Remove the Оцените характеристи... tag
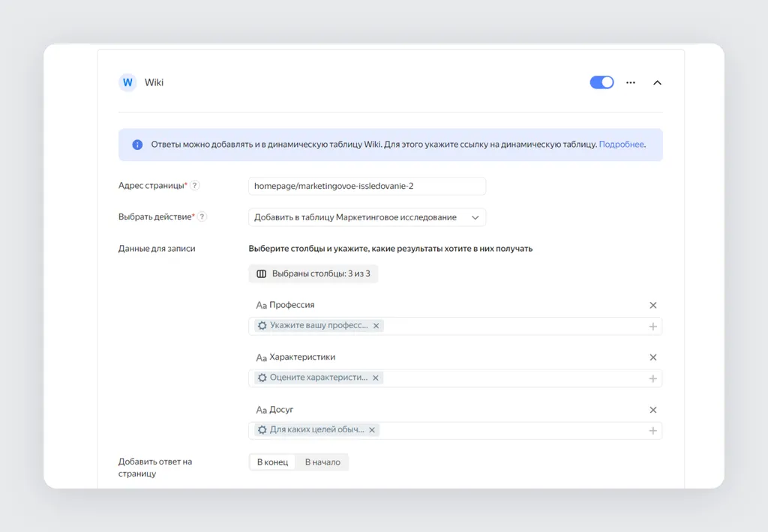 point(375,378)
